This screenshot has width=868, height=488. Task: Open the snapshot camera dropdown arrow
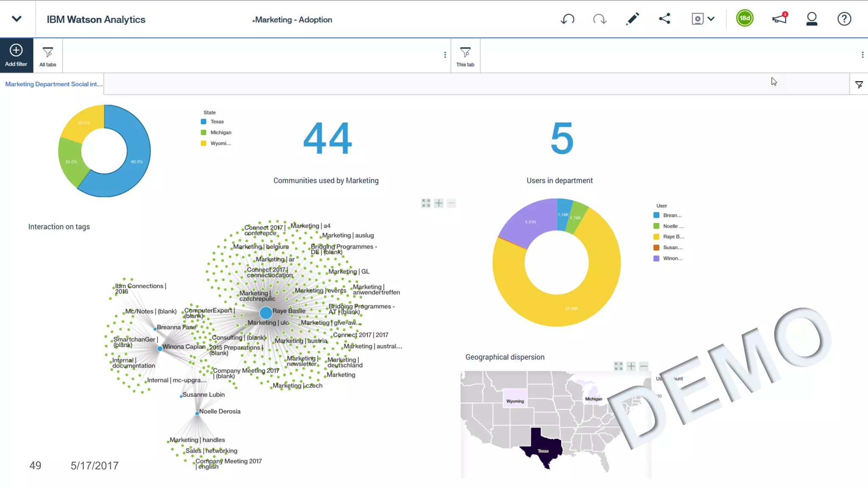[711, 19]
